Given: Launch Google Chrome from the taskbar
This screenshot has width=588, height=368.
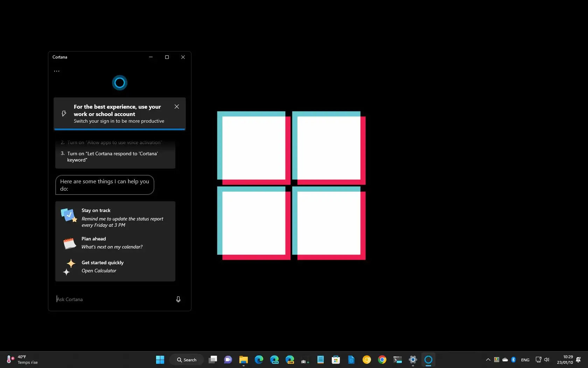Looking at the screenshot, I should point(382,360).
